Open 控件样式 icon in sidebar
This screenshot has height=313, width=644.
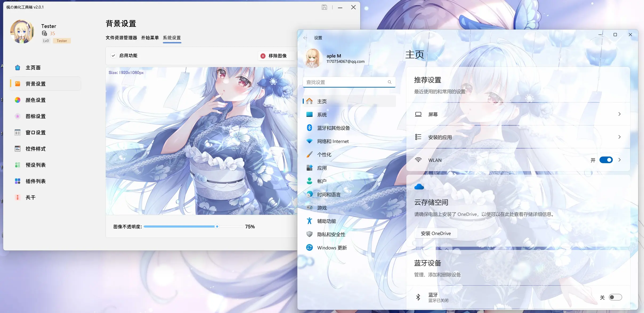pyautogui.click(x=18, y=149)
